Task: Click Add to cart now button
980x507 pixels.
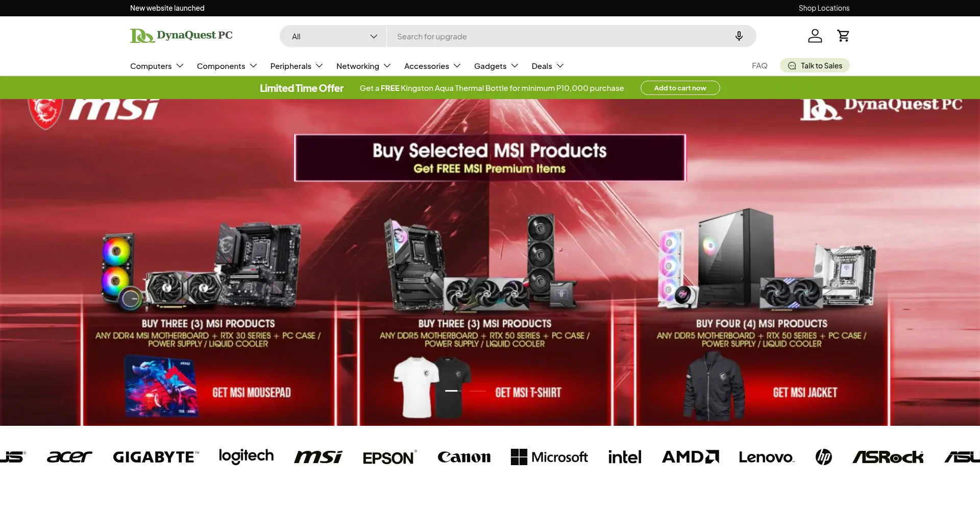Action: (x=680, y=88)
